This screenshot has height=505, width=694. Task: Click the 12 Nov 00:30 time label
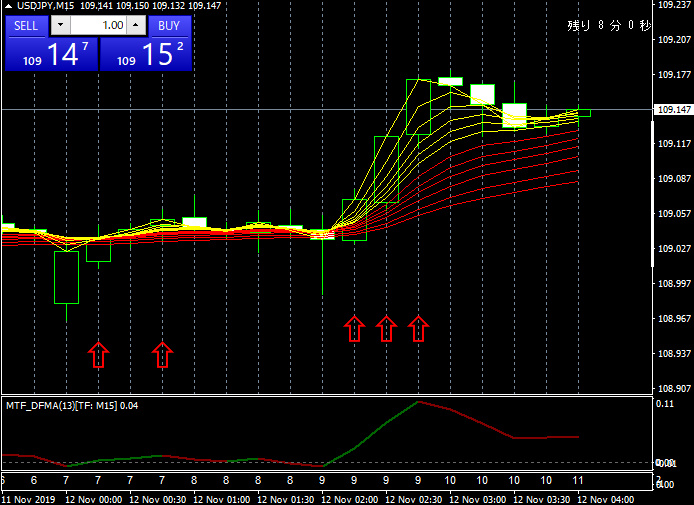point(158,499)
